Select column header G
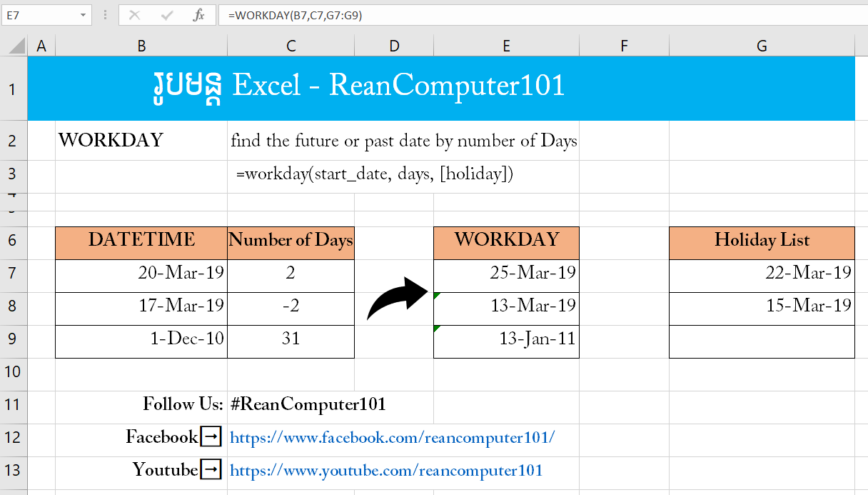868x495 pixels. pyautogui.click(x=761, y=45)
